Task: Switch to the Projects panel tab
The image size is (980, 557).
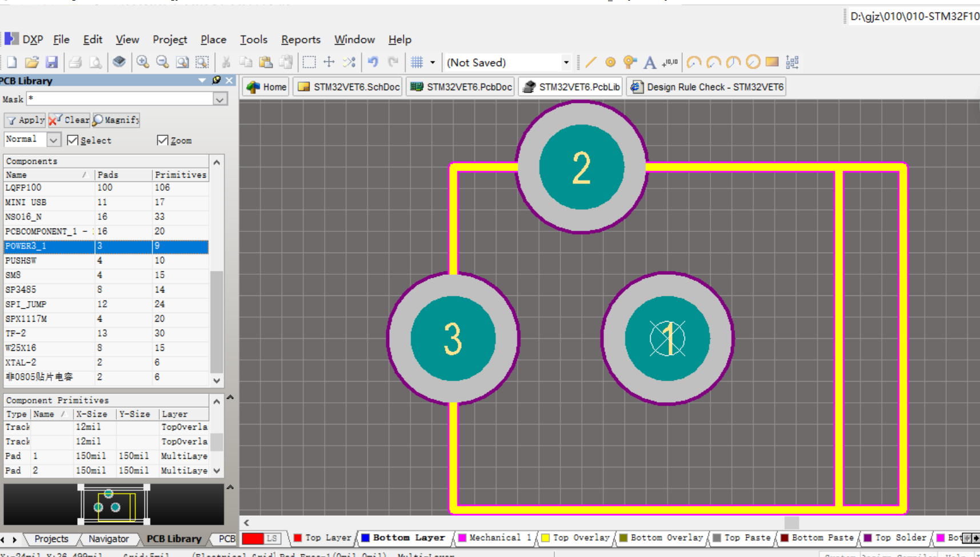Action: click(x=51, y=539)
